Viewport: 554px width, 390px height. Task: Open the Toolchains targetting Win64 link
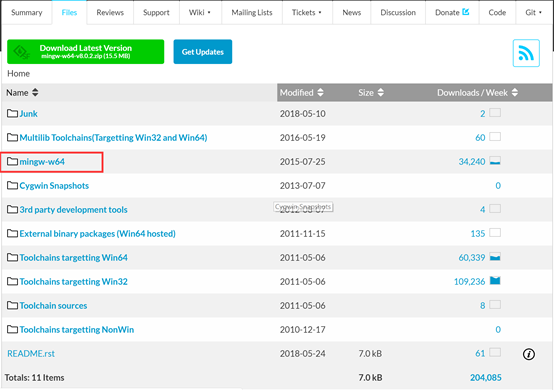(73, 258)
